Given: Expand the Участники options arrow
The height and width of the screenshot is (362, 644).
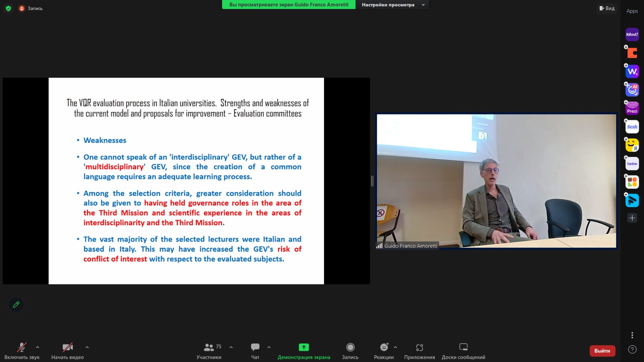Looking at the screenshot, I should (x=231, y=347).
